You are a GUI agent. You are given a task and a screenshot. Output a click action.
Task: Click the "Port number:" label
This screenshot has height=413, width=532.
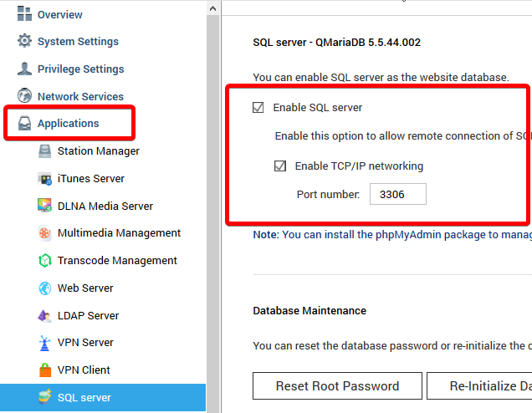(x=328, y=194)
